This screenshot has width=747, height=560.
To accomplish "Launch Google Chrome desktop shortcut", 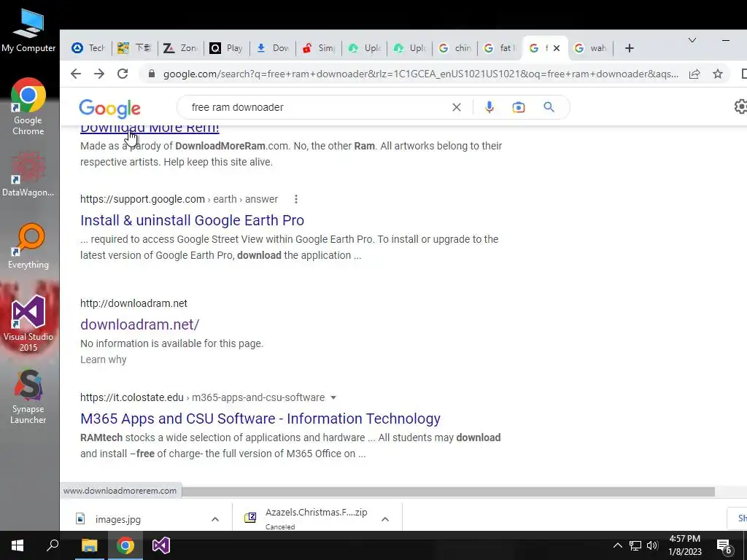I will [x=28, y=106].
